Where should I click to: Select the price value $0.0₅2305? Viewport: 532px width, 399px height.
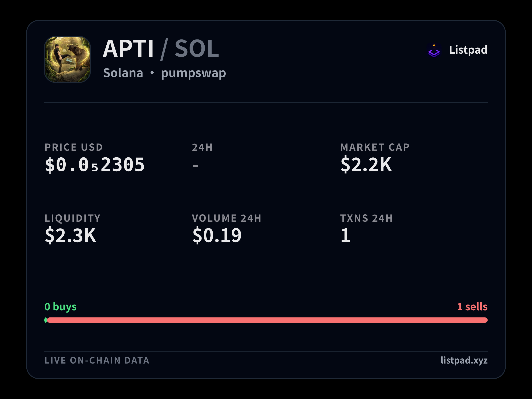click(95, 164)
